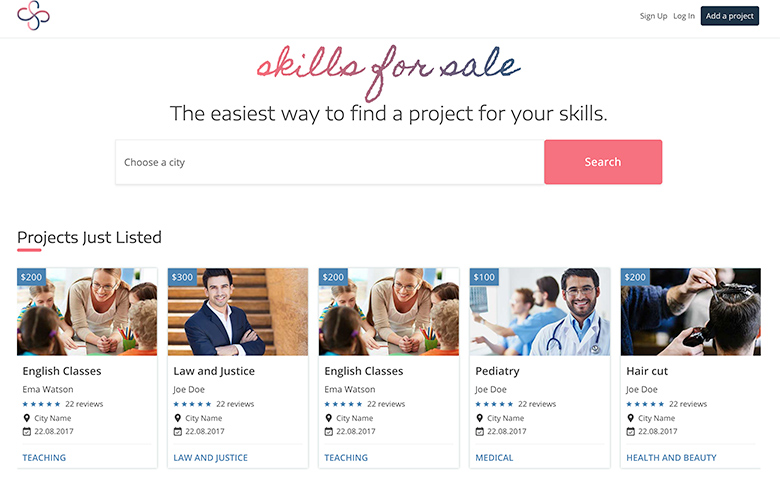
Task: Click the location pin icon on Law and Justice card
Action: (x=178, y=418)
